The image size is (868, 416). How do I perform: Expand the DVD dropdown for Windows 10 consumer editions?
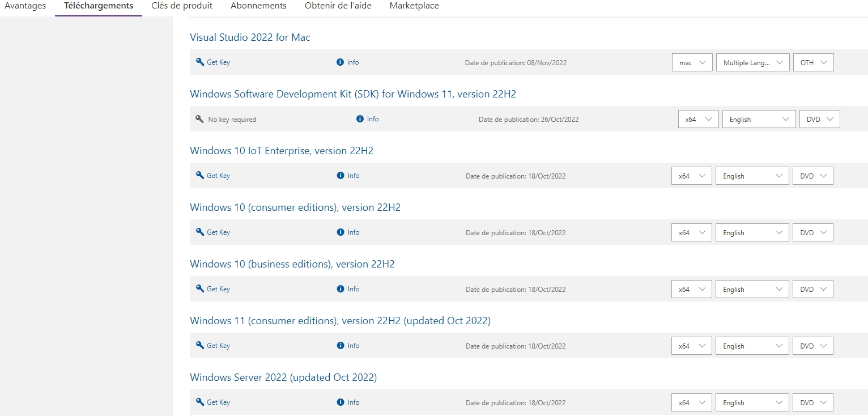[x=813, y=232]
